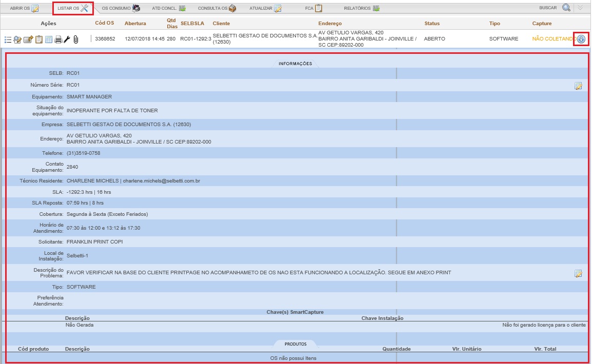Click SOFTWARE in the OS list row
The width and height of the screenshot is (592, 364).
point(504,39)
